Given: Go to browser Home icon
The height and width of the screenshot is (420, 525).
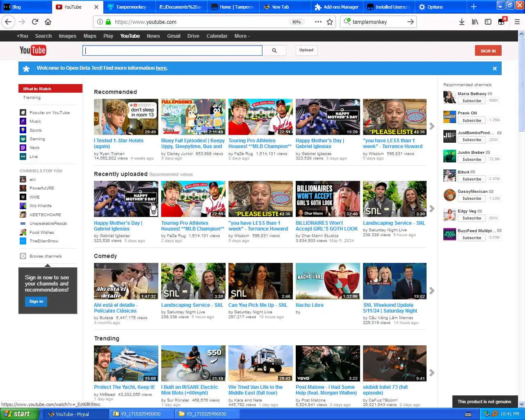Looking at the screenshot, I should [x=48, y=22].
